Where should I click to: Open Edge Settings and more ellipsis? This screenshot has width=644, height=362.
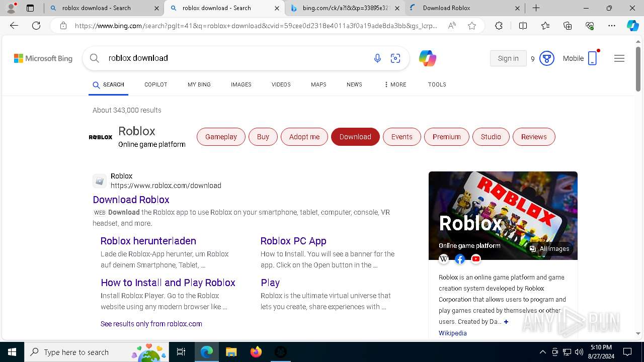(x=612, y=26)
